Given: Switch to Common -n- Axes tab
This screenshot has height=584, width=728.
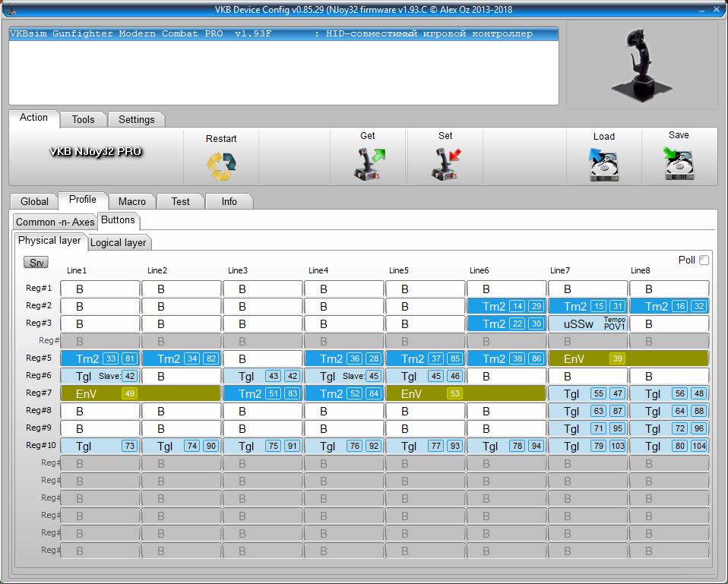Looking at the screenshot, I should 55,222.
